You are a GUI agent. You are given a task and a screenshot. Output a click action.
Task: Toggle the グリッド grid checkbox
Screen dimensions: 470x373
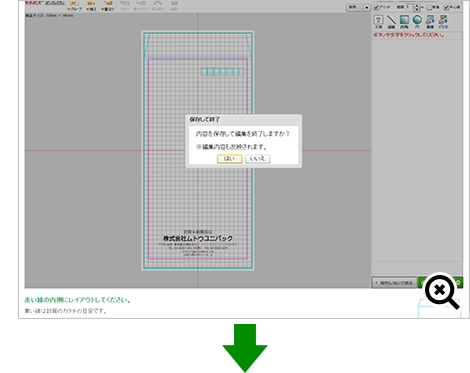[x=376, y=7]
